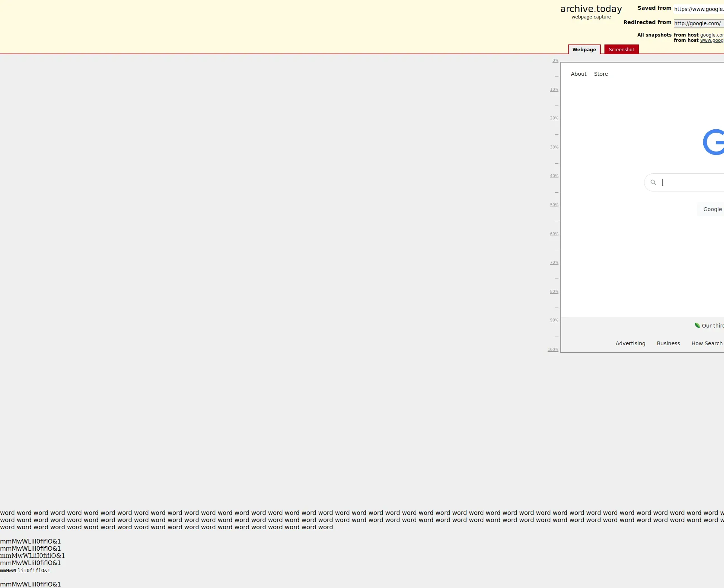Jump to 30% page position marker
The height and width of the screenshot is (588, 724).
pos(554,147)
